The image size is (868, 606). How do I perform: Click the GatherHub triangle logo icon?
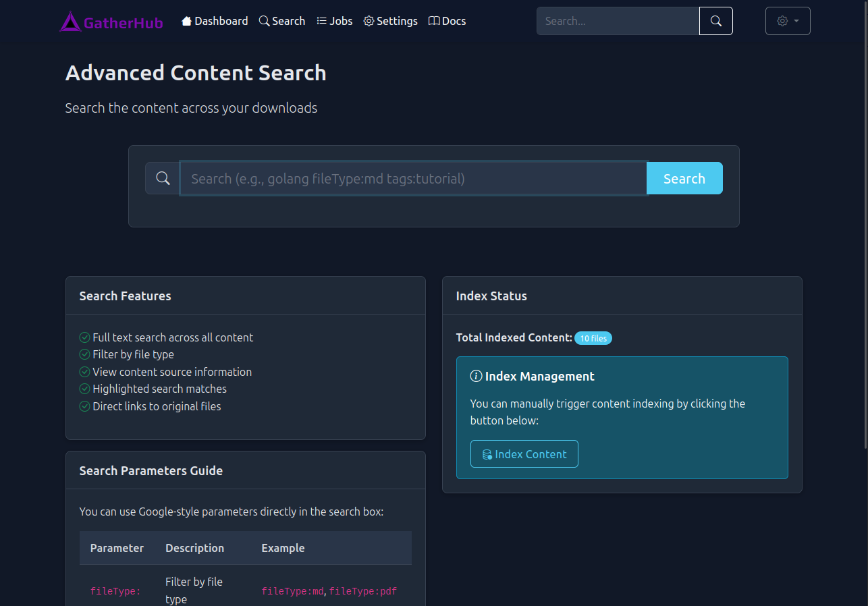tap(70, 20)
